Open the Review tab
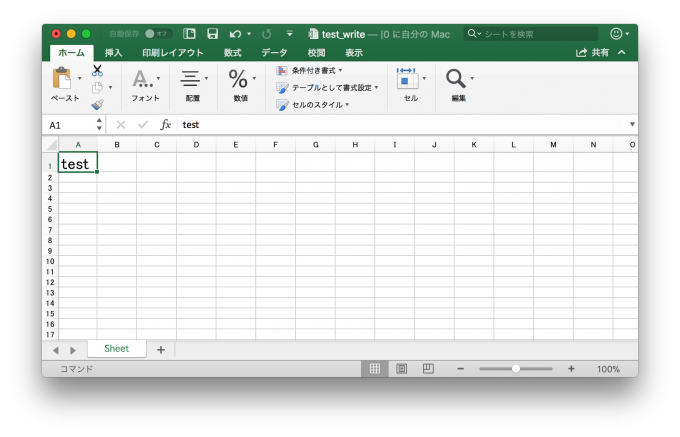This screenshot has width=680, height=437. 316,53
